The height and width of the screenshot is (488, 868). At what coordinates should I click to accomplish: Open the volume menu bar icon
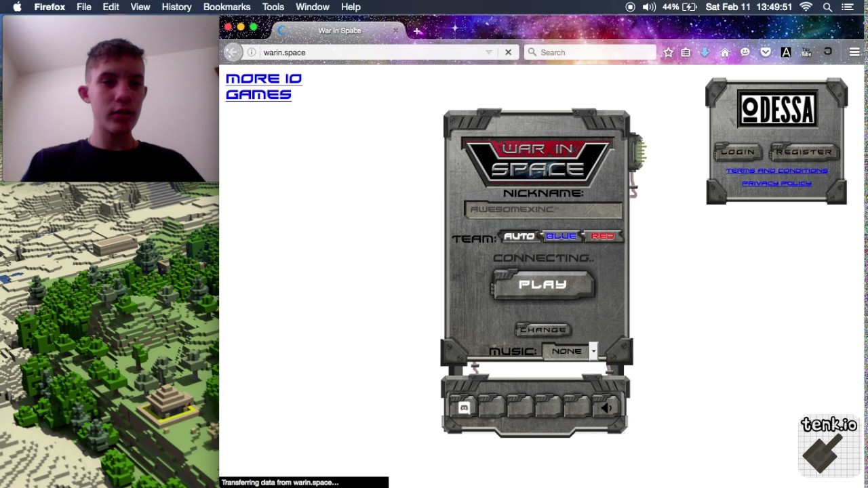click(649, 7)
